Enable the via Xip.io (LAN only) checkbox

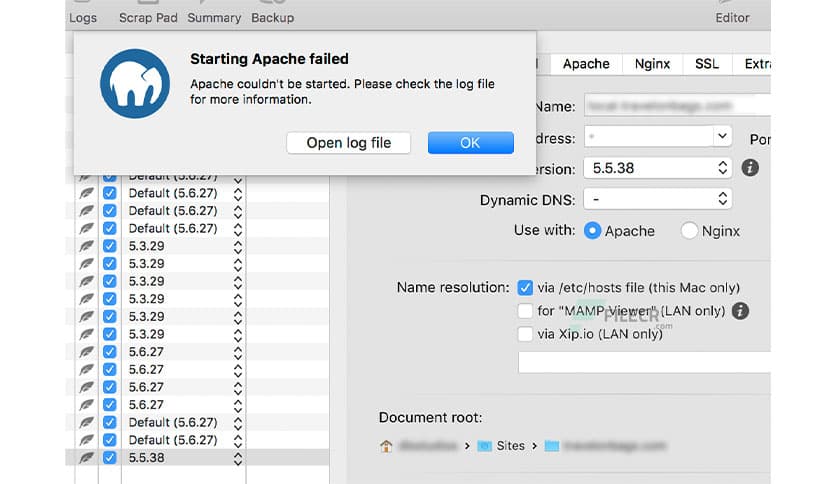pos(525,334)
